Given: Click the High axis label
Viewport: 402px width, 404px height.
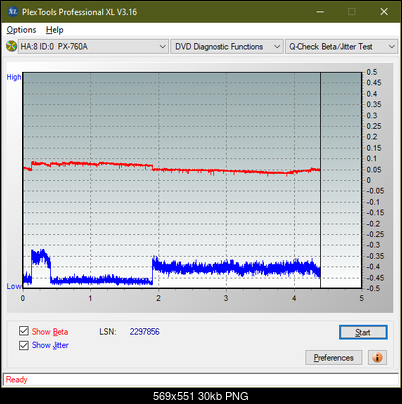Looking at the screenshot, I should (14, 77).
